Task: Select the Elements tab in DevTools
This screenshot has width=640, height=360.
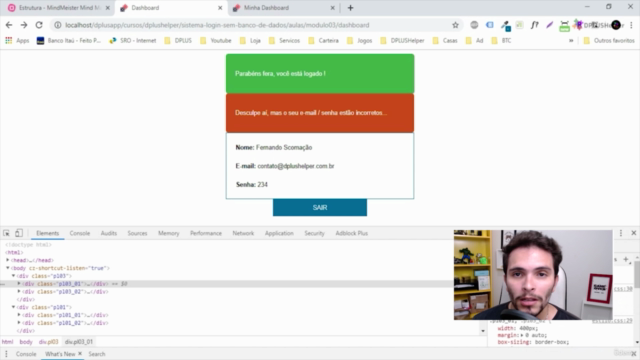Action: tap(47, 233)
